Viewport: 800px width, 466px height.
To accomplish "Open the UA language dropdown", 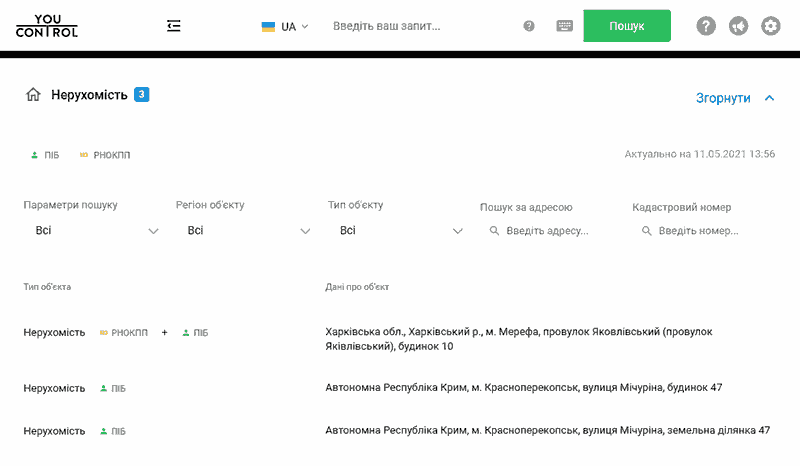I will (x=285, y=27).
